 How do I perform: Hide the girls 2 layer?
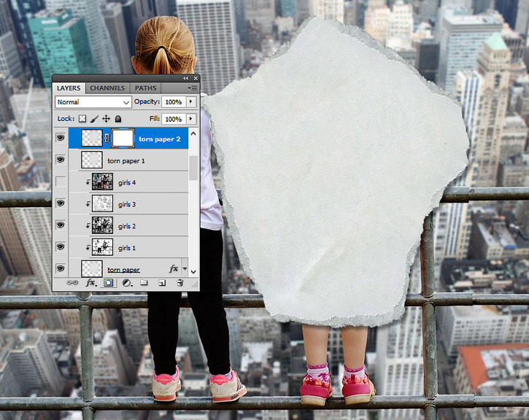[61, 225]
